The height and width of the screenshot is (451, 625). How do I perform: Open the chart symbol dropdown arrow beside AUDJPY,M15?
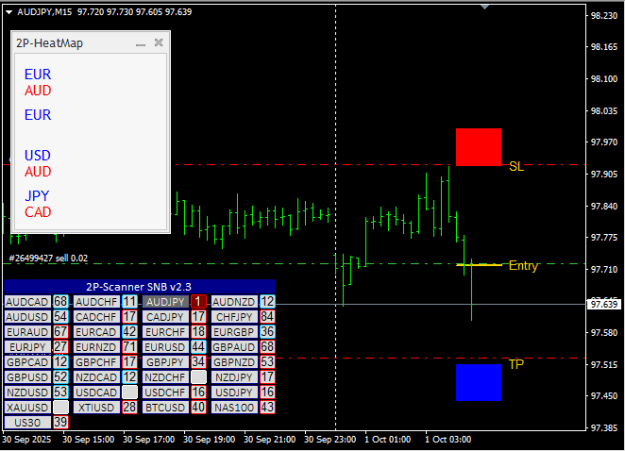(9, 12)
